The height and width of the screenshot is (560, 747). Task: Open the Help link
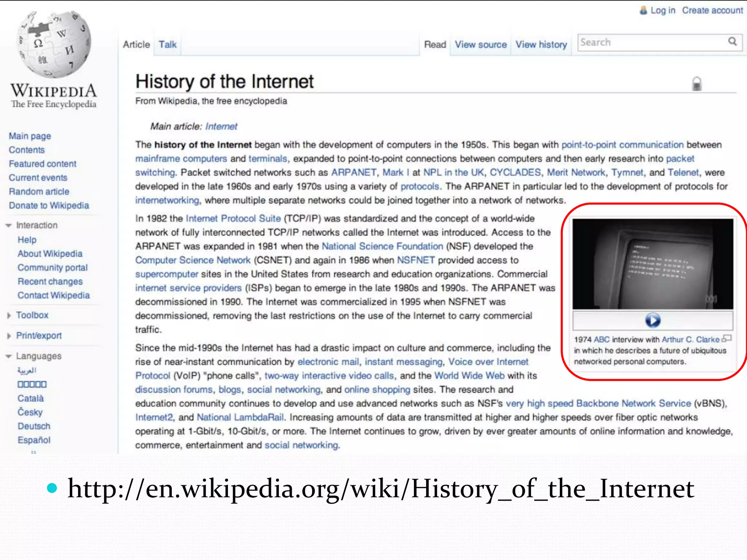27,240
